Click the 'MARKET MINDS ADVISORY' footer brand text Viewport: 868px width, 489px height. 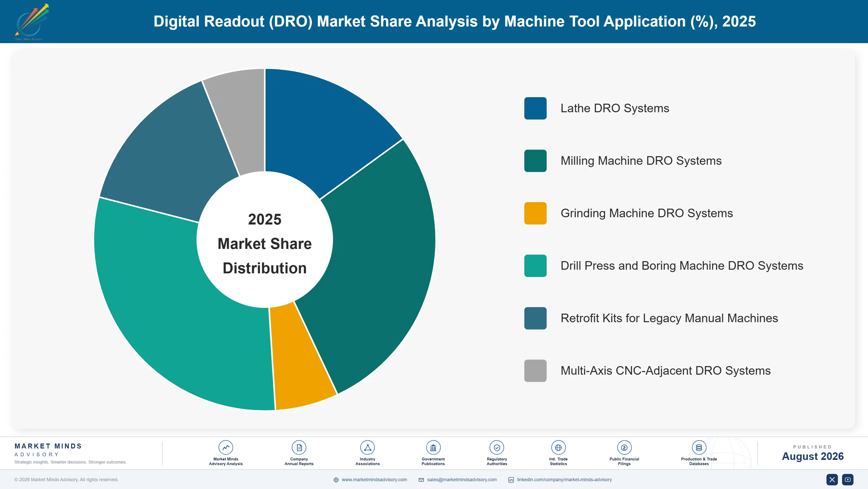(x=48, y=450)
